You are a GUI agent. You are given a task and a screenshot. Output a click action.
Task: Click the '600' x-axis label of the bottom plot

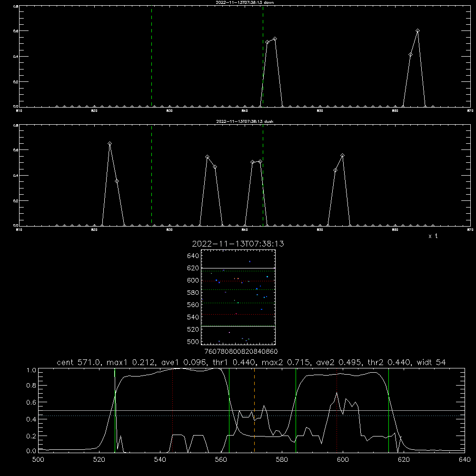click(343, 459)
